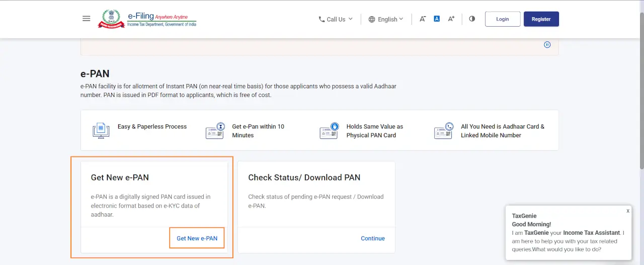The image size is (644, 265).
Task: Decrease font size with A- icon
Action: pos(423,19)
